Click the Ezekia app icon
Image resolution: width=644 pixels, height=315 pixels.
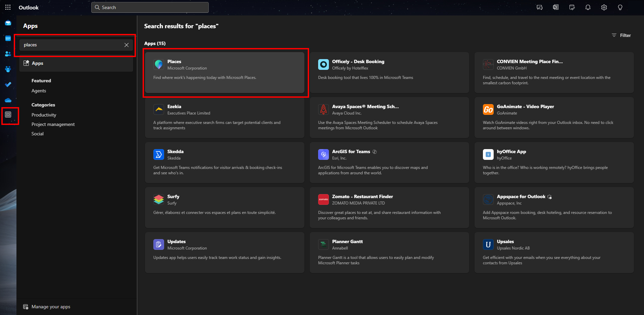coord(159,109)
